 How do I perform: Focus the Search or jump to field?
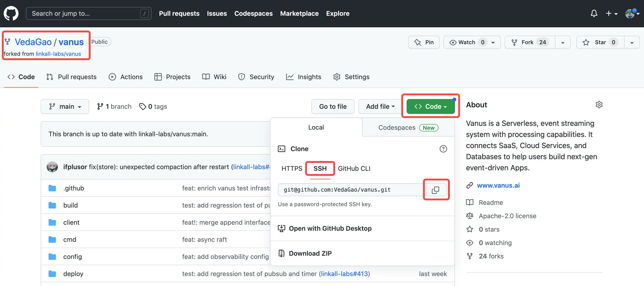(89, 13)
